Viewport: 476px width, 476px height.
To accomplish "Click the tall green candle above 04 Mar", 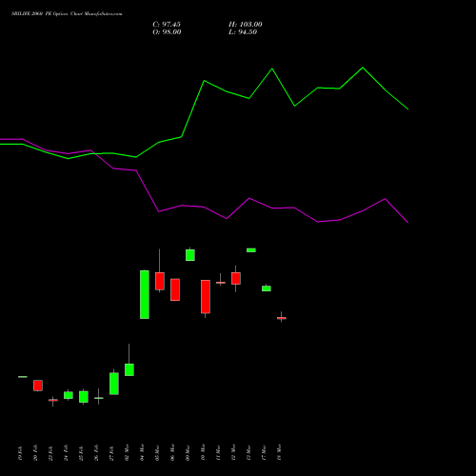I will tap(145, 294).
